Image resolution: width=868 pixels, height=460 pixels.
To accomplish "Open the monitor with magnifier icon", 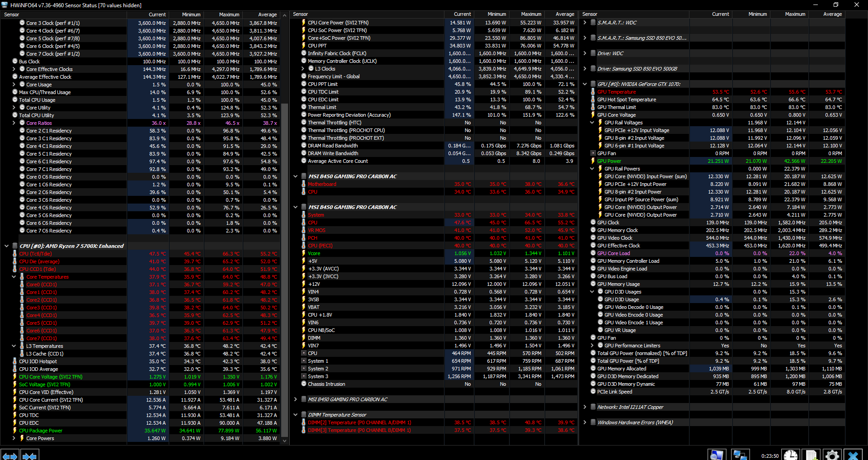I will [x=717, y=455].
